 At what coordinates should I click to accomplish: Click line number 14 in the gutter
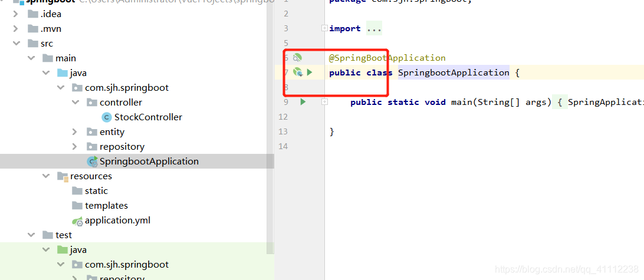(x=283, y=147)
